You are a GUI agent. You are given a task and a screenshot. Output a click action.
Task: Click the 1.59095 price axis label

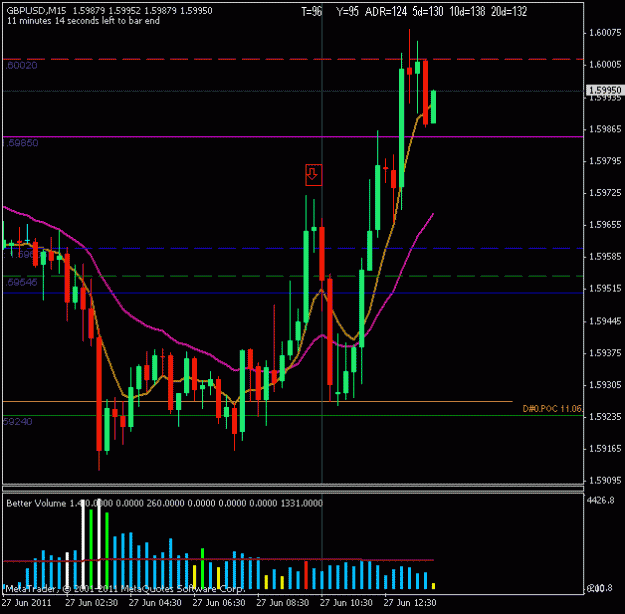coord(605,481)
